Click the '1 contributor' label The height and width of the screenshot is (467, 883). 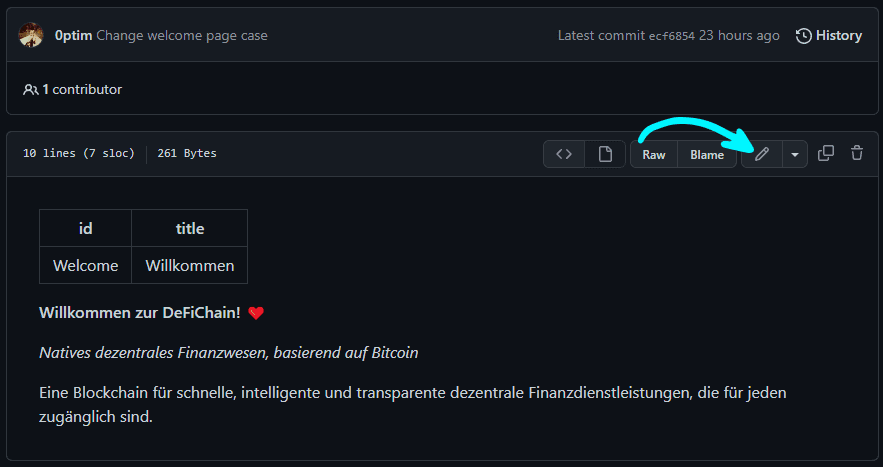pos(82,90)
